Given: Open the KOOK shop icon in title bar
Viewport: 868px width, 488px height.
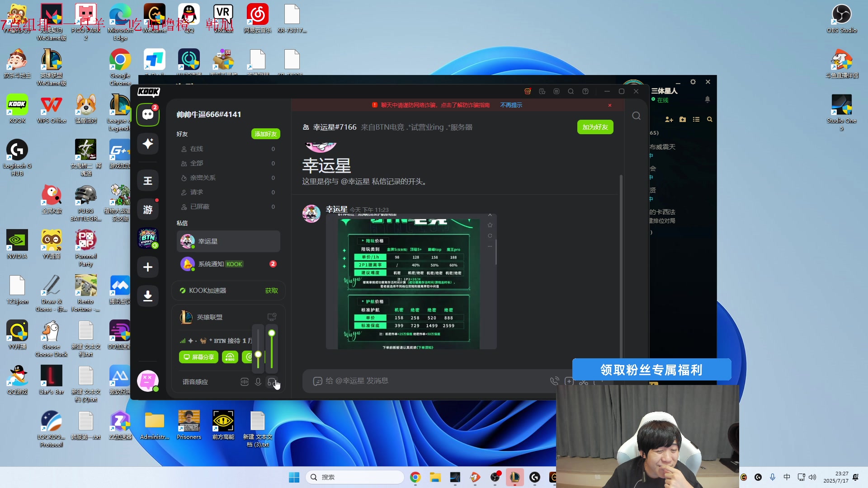Looking at the screenshot, I should click(x=528, y=91).
